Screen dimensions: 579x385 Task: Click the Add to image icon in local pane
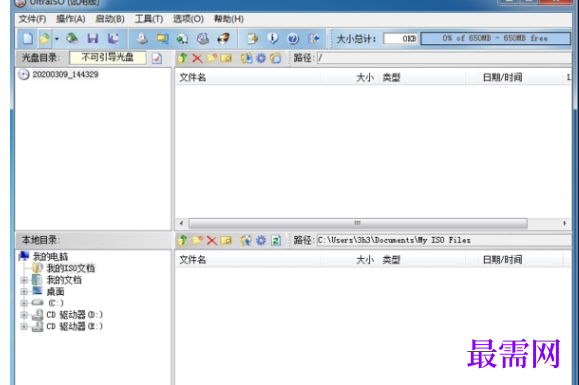(x=246, y=241)
